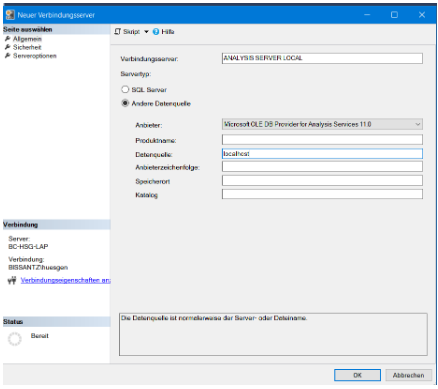
Task: Open the Allgemein page
Action: pyautogui.click(x=27, y=39)
